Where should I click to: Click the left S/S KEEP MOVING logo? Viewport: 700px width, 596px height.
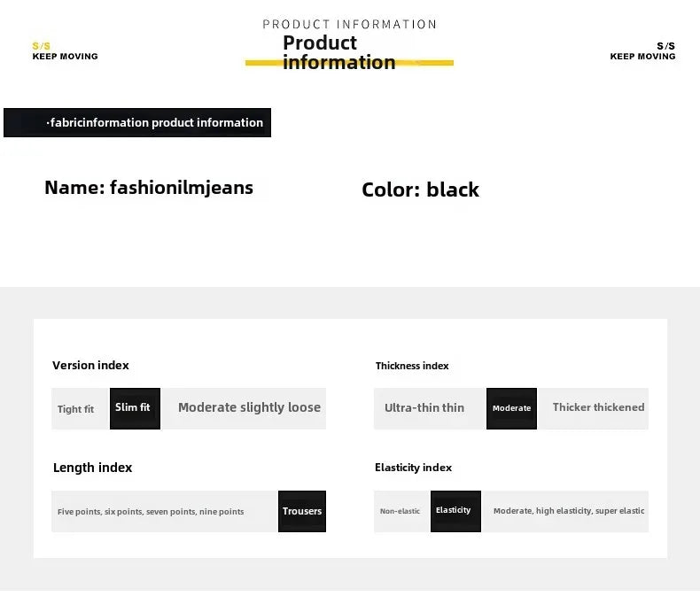point(65,51)
